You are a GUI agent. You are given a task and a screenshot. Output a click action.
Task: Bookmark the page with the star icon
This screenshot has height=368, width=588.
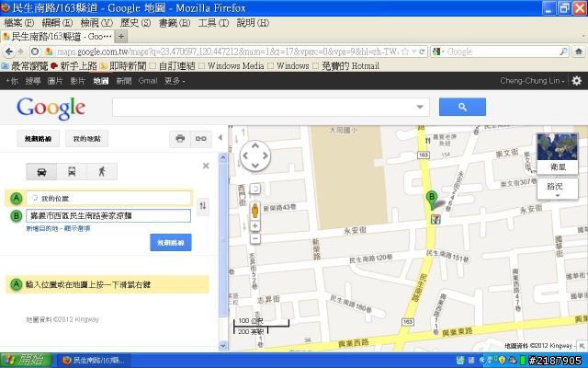405,52
